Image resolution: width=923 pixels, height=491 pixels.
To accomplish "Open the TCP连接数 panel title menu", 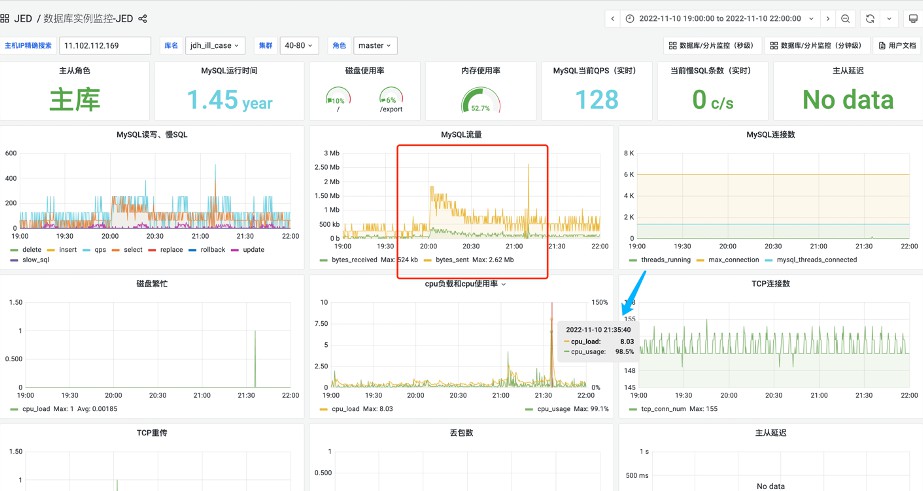I will click(771, 284).
